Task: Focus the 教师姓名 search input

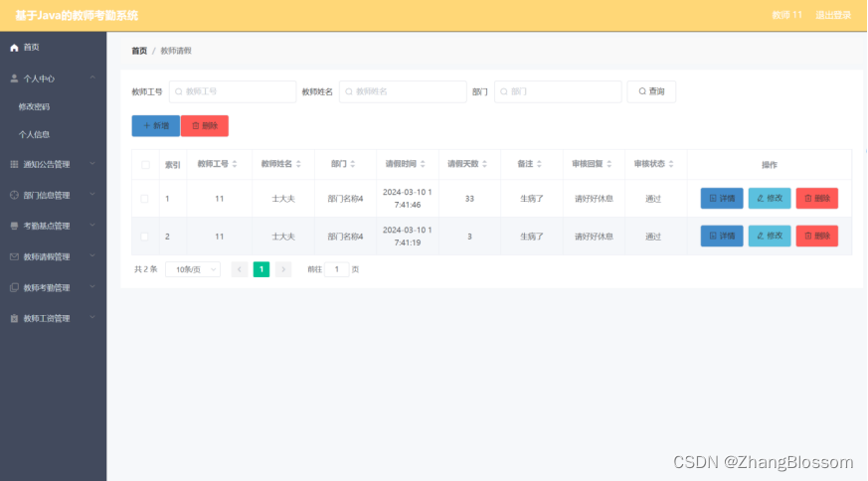Action: [403, 91]
